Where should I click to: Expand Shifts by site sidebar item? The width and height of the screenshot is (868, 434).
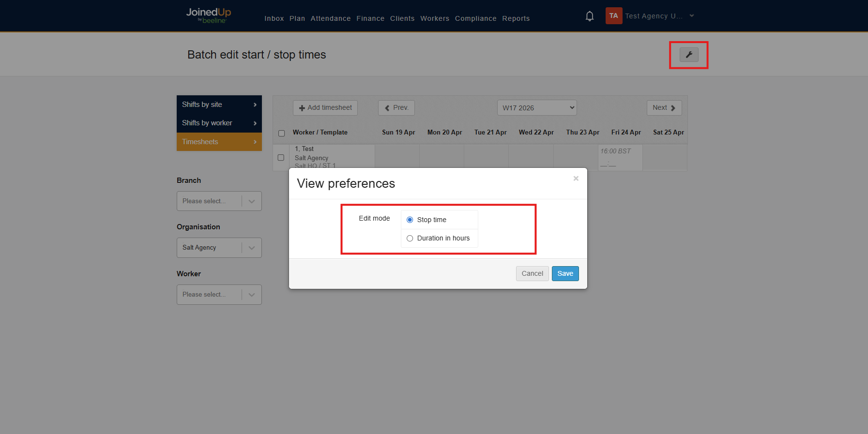(x=219, y=105)
